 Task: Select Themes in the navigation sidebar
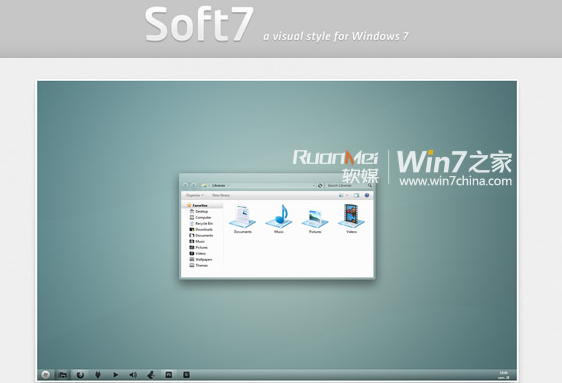tap(199, 265)
